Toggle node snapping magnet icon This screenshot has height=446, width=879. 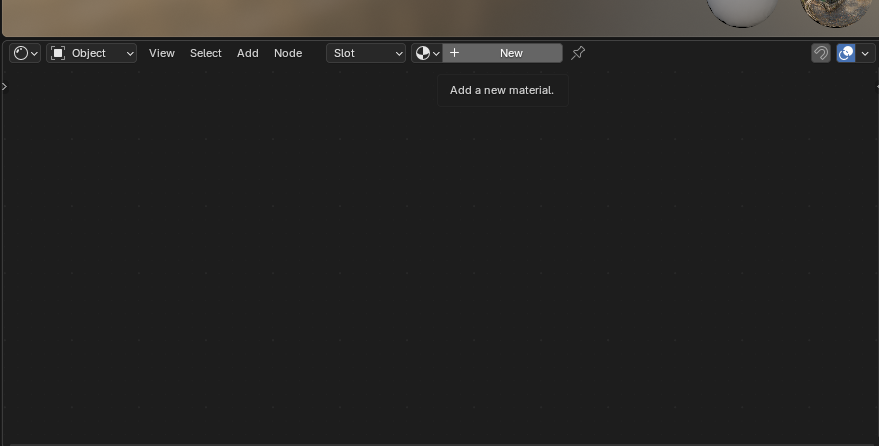[821, 53]
